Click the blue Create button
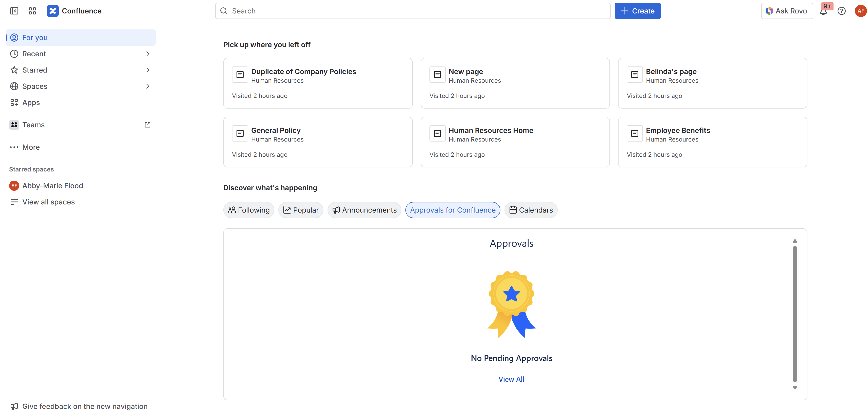Image resolution: width=868 pixels, height=417 pixels. point(637,11)
